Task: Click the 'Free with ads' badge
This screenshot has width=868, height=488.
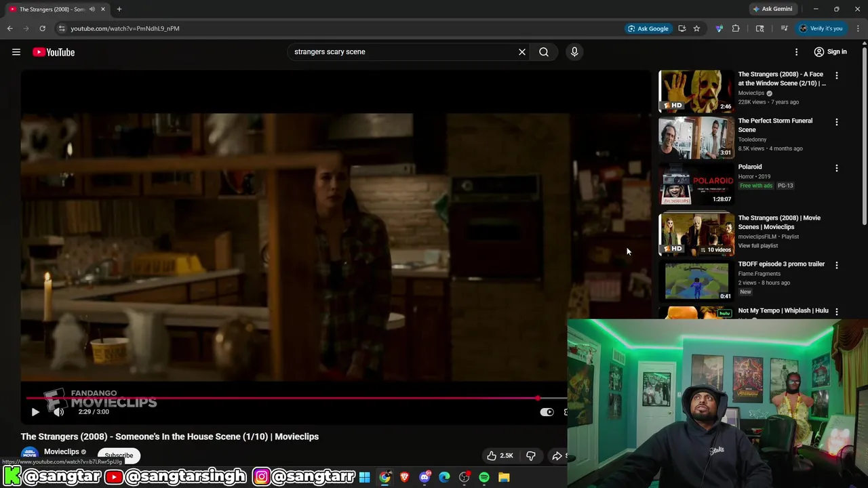Action: (x=756, y=186)
